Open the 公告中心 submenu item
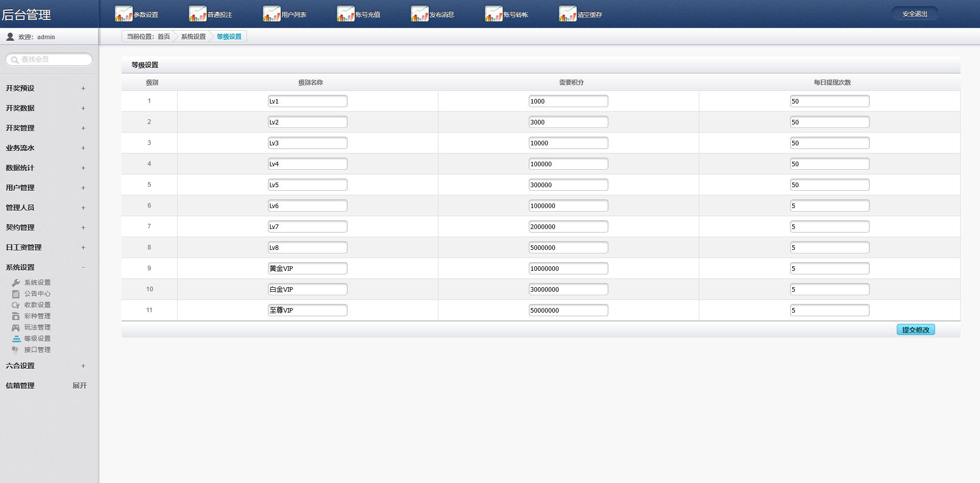The height and width of the screenshot is (483, 980). click(37, 294)
